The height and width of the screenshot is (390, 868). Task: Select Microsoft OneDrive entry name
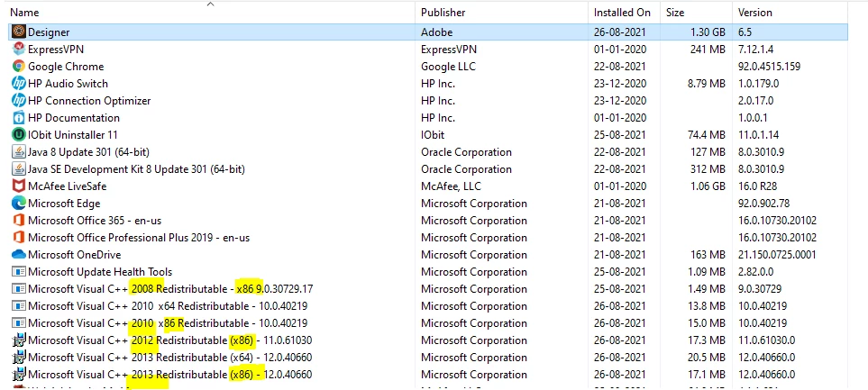[75, 255]
